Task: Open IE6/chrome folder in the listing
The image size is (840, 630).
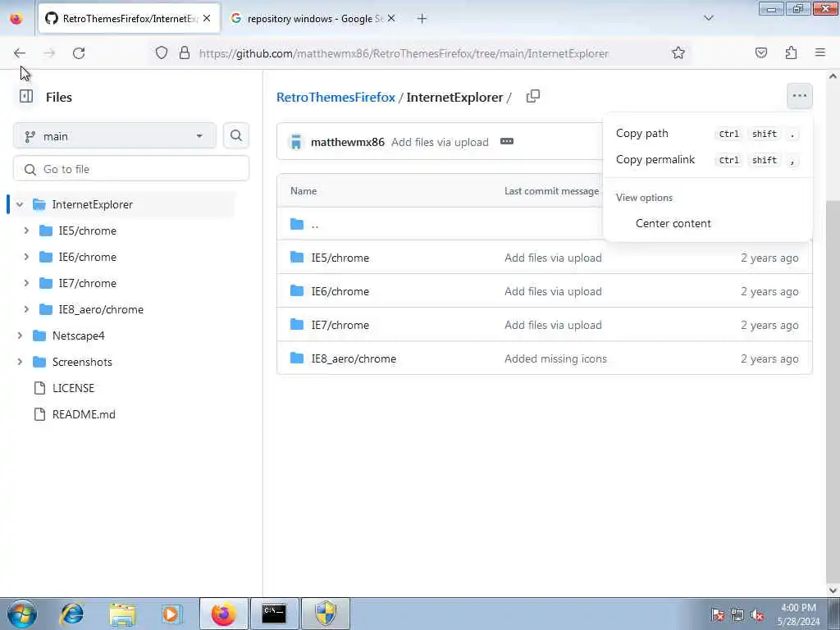Action: (340, 291)
